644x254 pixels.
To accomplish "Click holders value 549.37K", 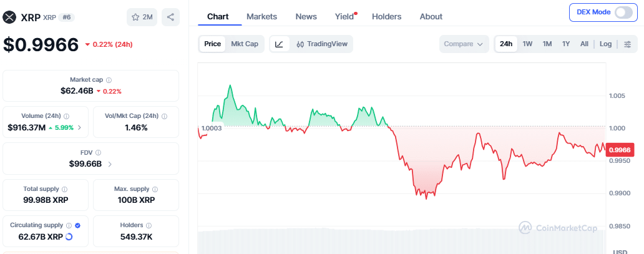I will [x=136, y=237].
